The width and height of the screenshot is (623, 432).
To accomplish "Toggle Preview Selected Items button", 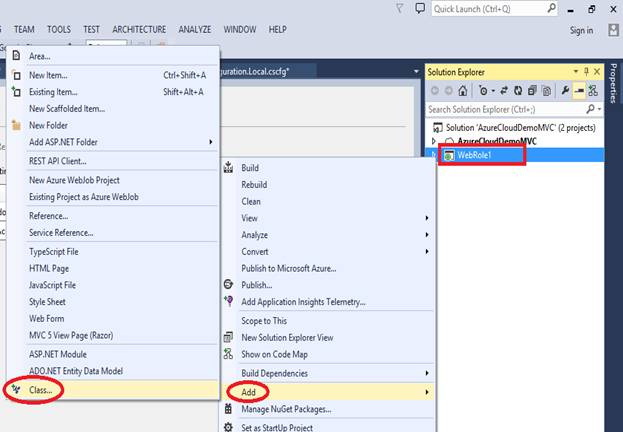I will (x=579, y=91).
